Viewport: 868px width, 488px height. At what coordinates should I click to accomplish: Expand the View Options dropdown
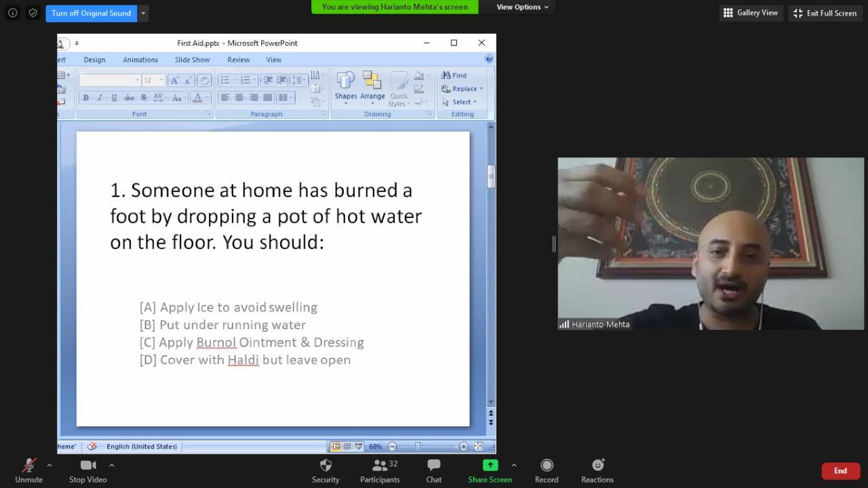(x=522, y=7)
